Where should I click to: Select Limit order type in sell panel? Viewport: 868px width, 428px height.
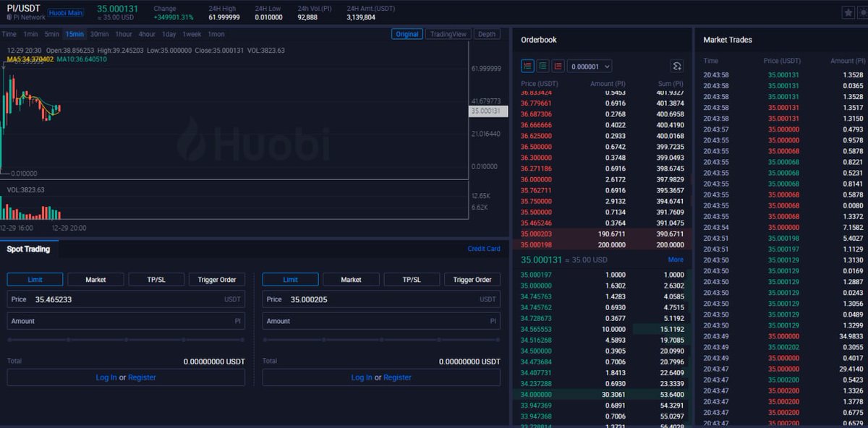tap(290, 279)
